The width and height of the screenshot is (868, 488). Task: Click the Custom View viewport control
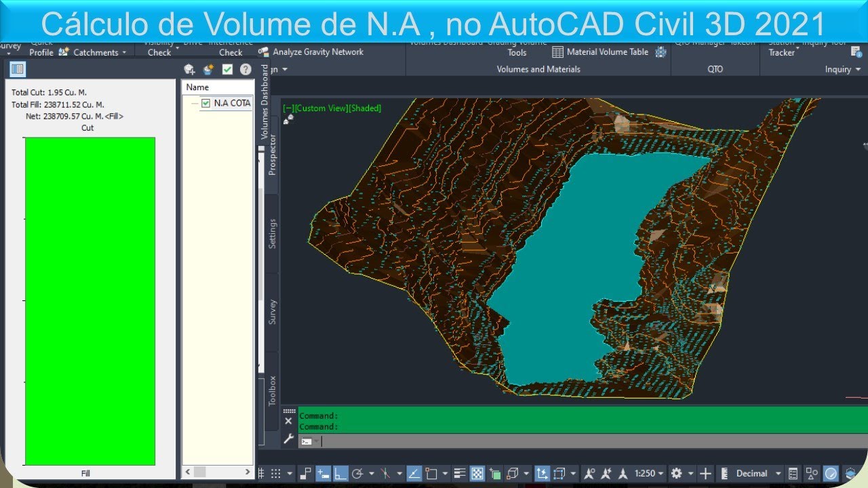pos(321,108)
